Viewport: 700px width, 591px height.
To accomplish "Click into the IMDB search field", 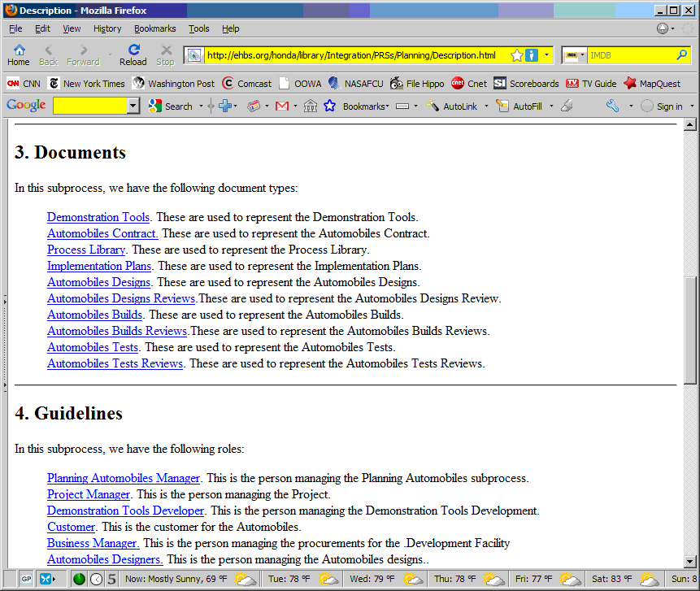I will [x=631, y=55].
